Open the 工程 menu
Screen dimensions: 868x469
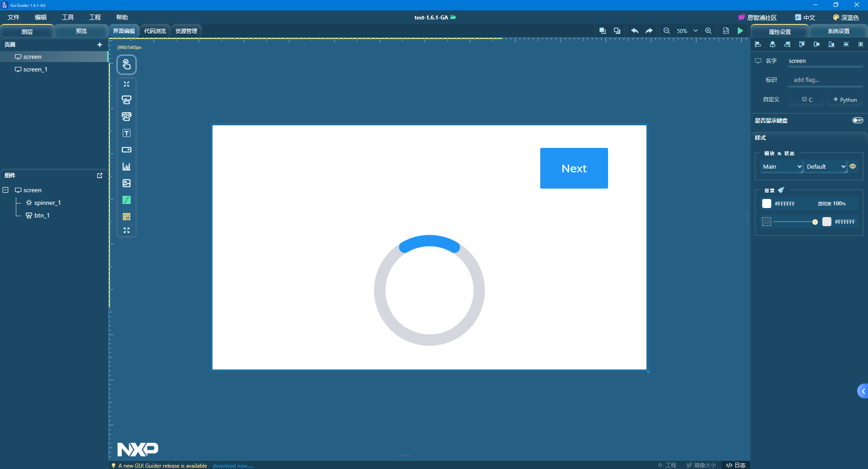[x=95, y=17]
